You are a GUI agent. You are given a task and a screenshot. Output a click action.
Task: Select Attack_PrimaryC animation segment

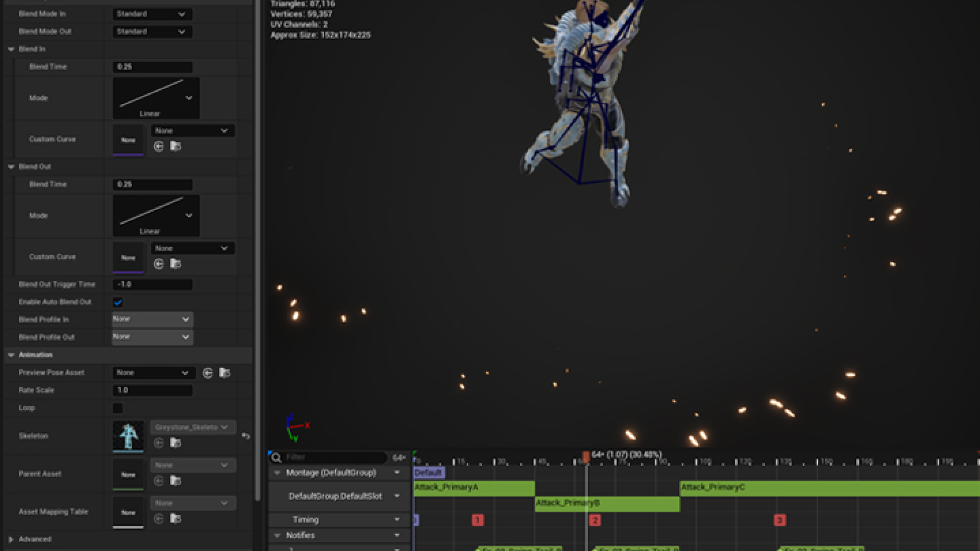coord(830,488)
